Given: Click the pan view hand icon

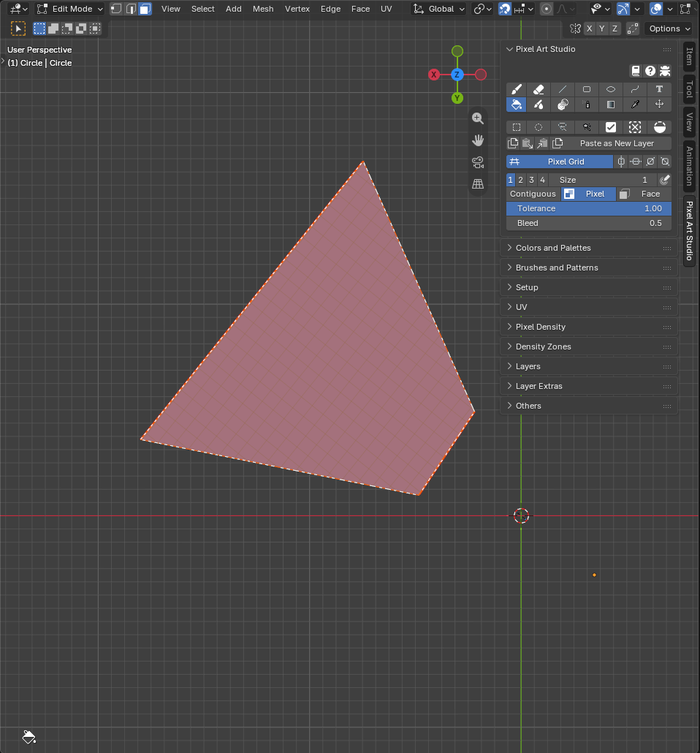Looking at the screenshot, I should click(478, 140).
